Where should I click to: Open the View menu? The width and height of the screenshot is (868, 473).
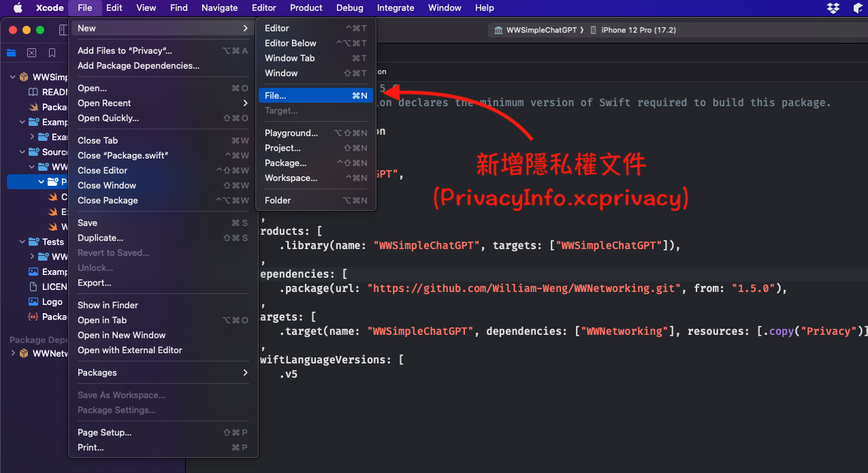click(x=146, y=7)
